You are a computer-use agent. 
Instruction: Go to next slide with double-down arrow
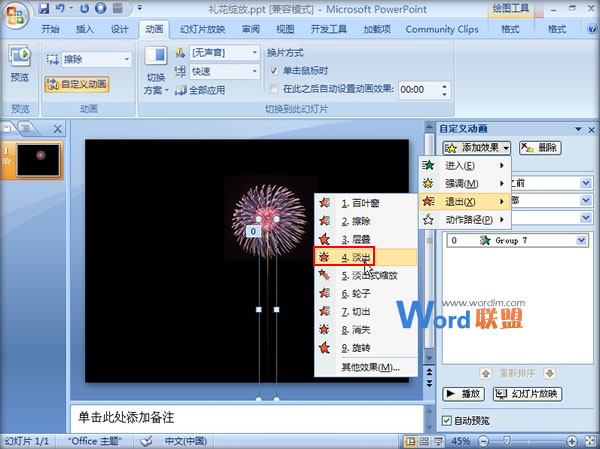tap(430, 383)
